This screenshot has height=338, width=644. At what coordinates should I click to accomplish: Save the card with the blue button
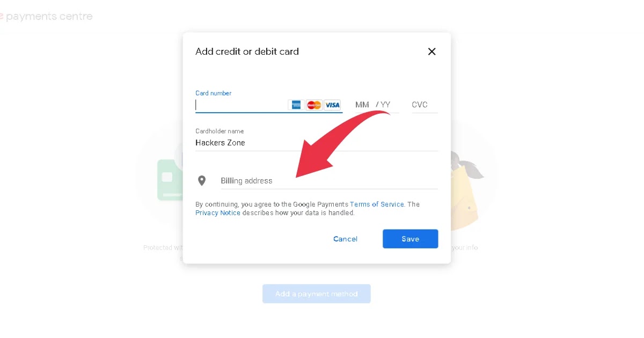pos(411,239)
